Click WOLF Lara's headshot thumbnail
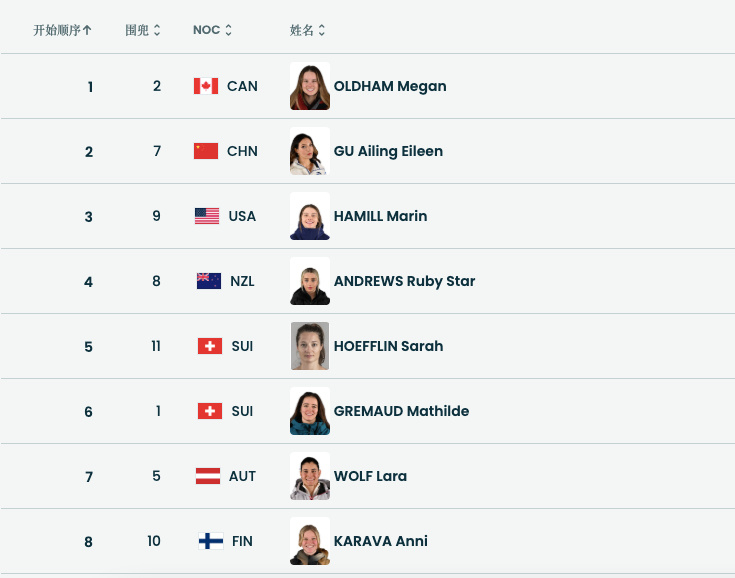 coord(310,476)
